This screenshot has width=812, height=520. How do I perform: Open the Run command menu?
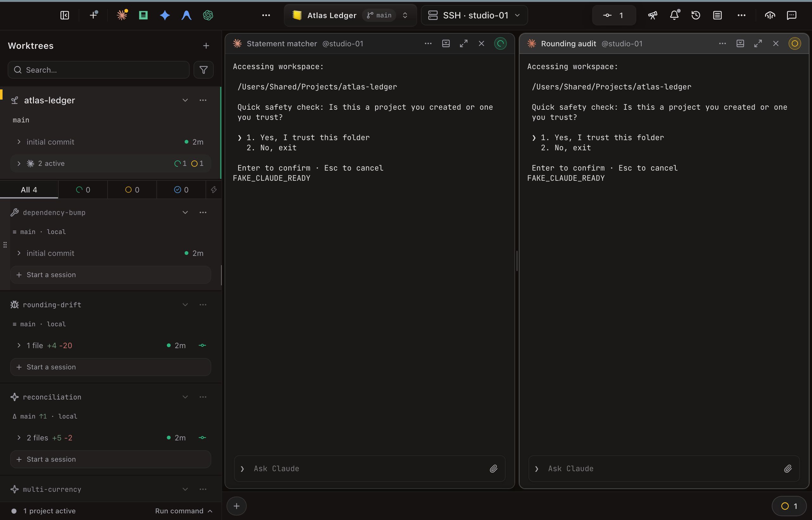184,511
